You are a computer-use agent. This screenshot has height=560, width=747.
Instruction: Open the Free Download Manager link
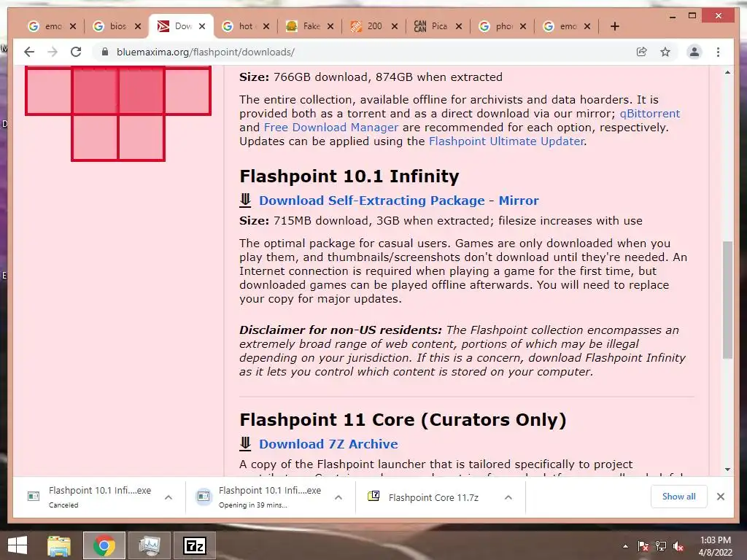330,127
